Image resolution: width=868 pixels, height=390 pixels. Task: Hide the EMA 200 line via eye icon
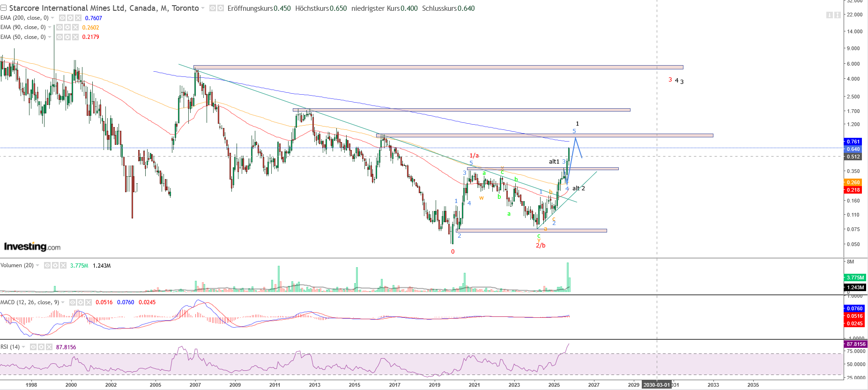click(62, 18)
